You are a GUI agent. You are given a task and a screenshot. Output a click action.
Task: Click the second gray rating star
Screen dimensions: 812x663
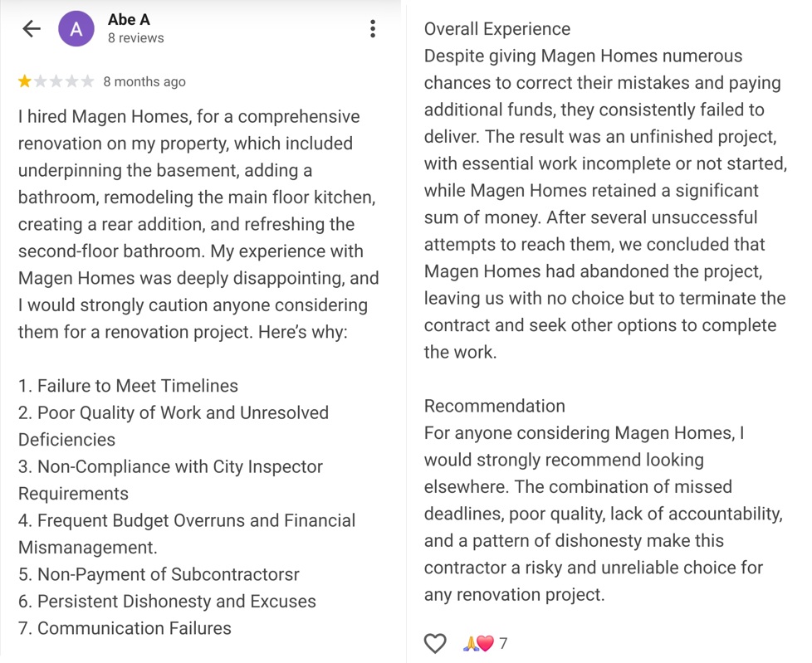pos(41,81)
